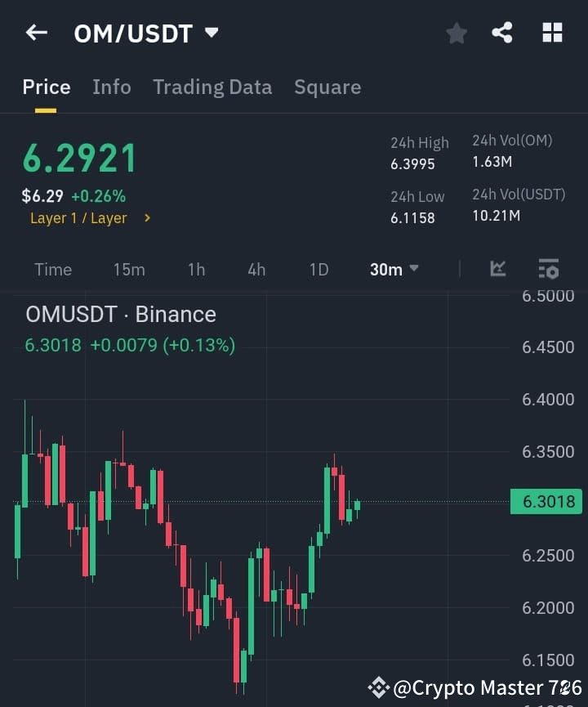This screenshot has height=707, width=588.
Task: Open the Info section
Action: click(x=111, y=87)
